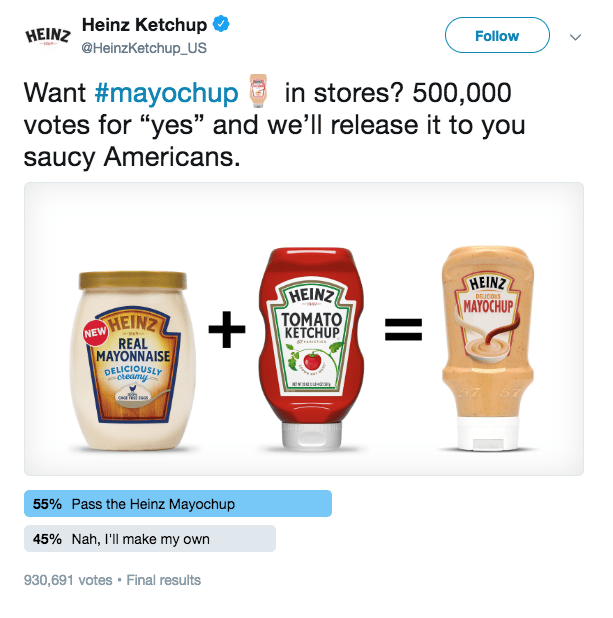Click the 55% poll percentage label
The height and width of the screenshot is (618, 613).
[47, 504]
